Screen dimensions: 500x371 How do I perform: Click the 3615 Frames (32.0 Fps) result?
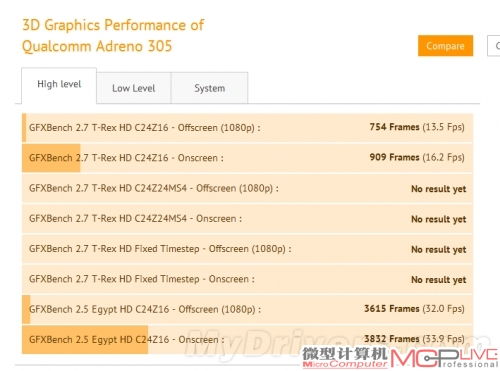point(414,309)
